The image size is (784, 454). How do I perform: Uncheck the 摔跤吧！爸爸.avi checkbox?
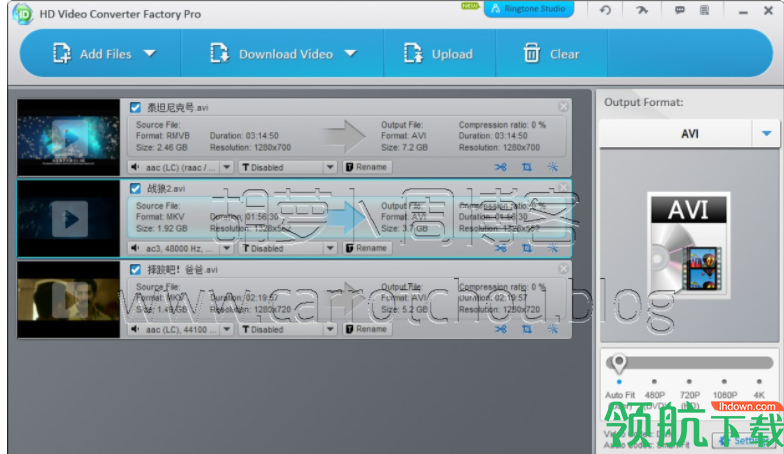135,270
